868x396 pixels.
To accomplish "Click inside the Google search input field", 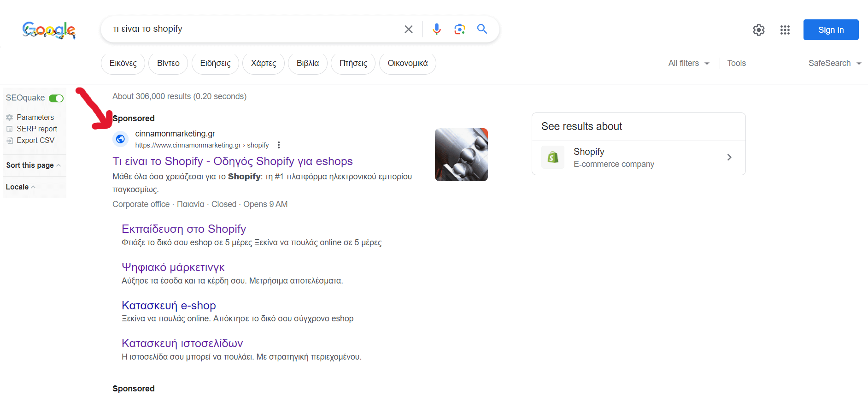I will (x=253, y=29).
